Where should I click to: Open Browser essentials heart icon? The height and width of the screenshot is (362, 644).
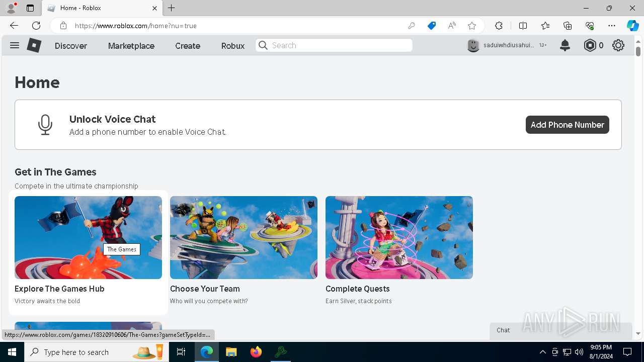tap(590, 26)
